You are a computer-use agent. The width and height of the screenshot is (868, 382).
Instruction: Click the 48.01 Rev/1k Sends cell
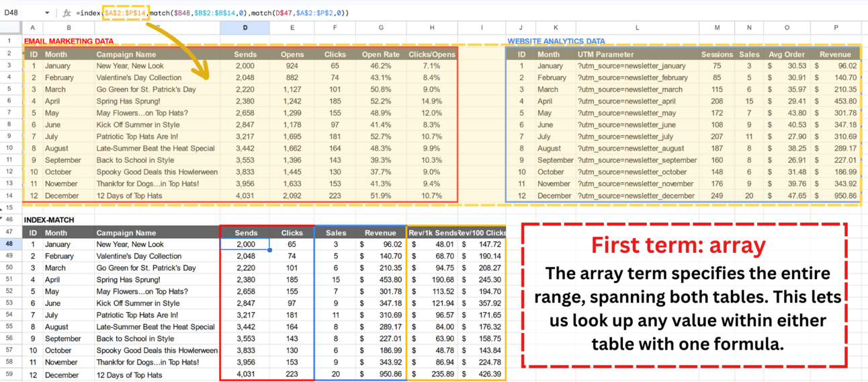tap(432, 244)
